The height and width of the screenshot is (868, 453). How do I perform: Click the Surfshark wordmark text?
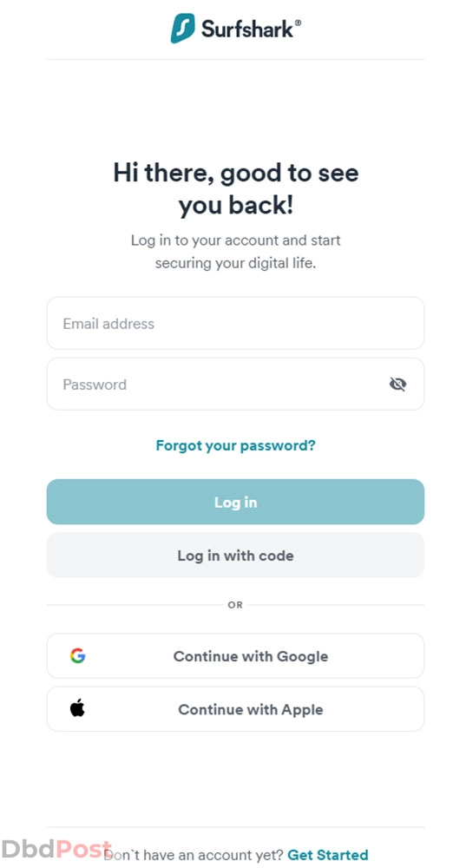click(248, 29)
